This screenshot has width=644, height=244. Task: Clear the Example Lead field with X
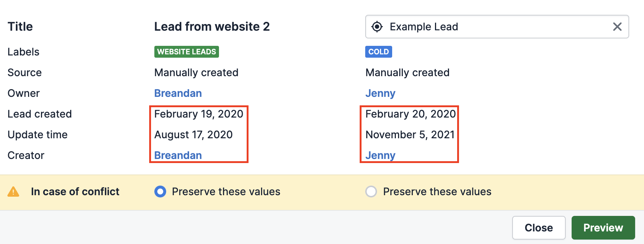(x=617, y=27)
